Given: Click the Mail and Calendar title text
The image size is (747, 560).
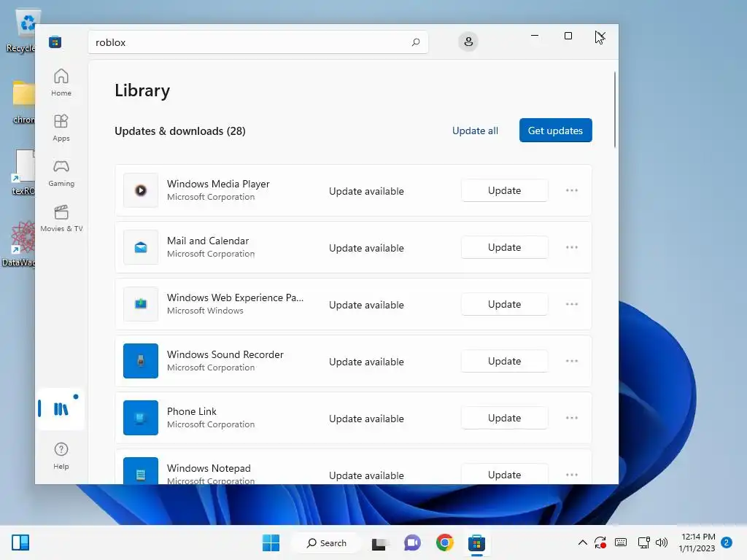Looking at the screenshot, I should (208, 241).
